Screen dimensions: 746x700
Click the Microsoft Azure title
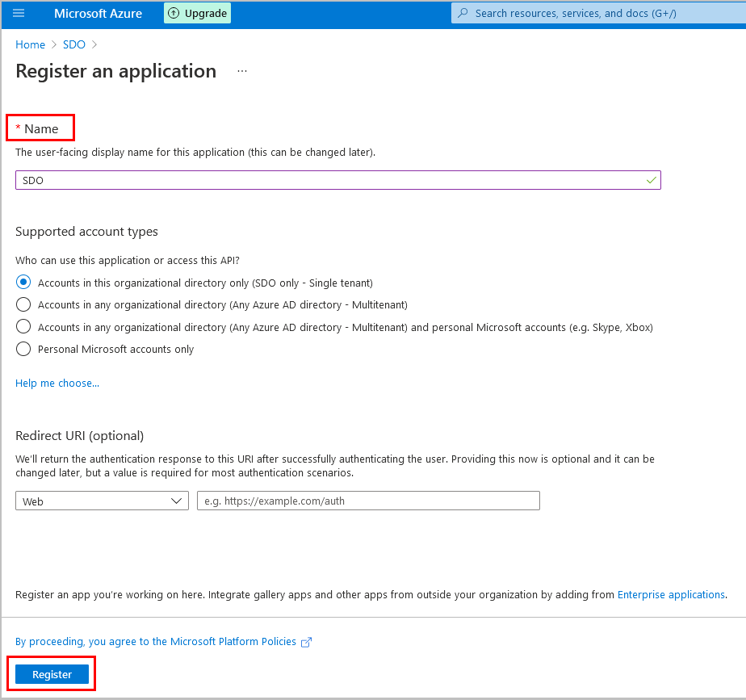point(98,14)
